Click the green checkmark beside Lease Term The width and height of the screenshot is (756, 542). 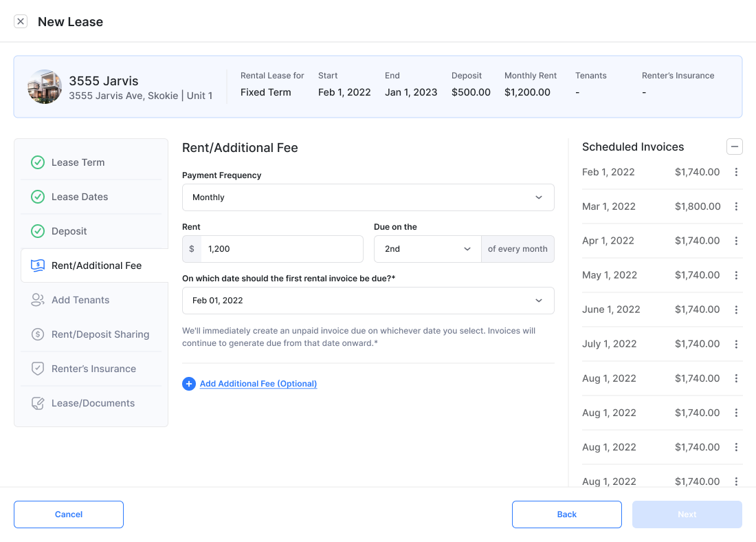38,162
